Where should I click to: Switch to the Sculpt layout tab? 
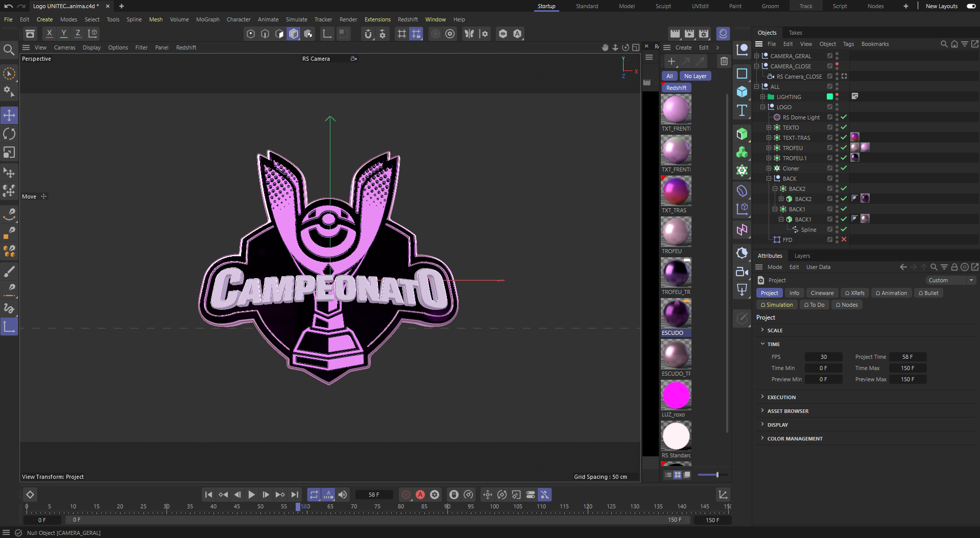663,6
